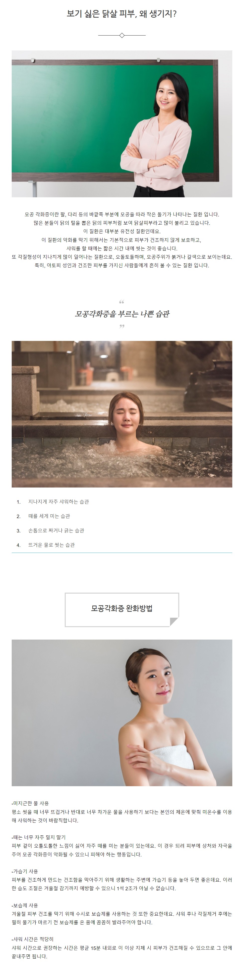Click the folded corner icon of the note box
The height and width of the screenshot is (980, 242).
click(174, 622)
